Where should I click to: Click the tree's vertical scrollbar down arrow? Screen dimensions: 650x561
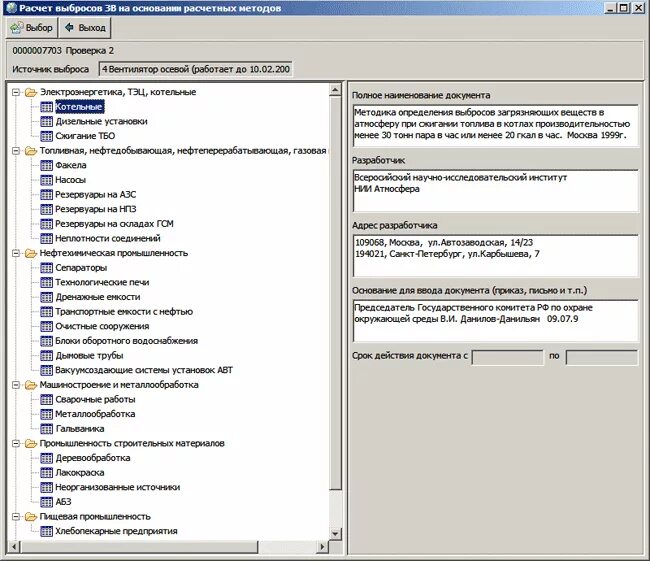335,534
